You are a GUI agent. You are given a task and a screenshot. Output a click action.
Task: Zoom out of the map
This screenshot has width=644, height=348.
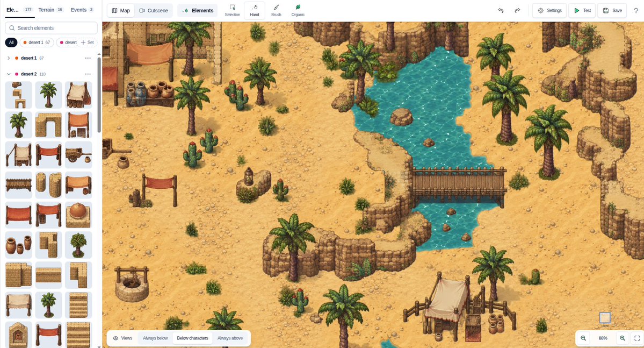click(583, 338)
